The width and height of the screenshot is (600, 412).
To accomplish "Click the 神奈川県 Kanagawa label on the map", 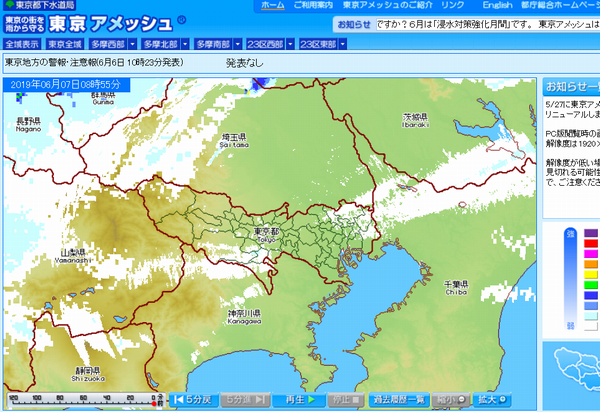I will point(245,317).
